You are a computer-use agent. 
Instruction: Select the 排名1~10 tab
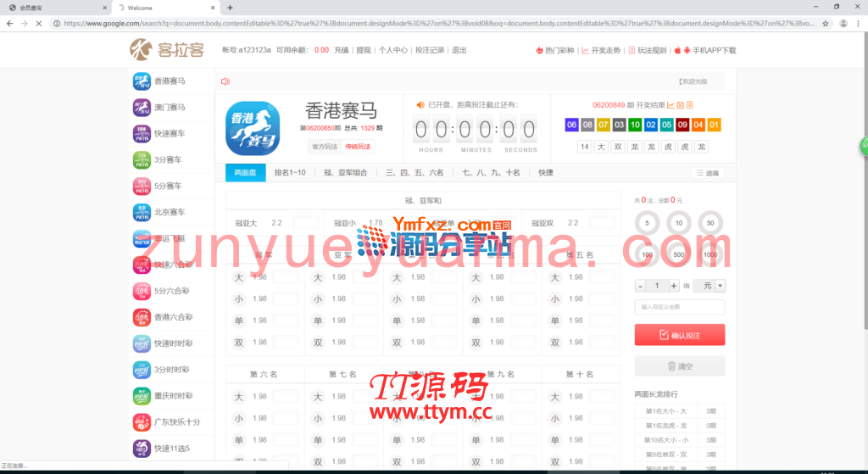click(290, 173)
